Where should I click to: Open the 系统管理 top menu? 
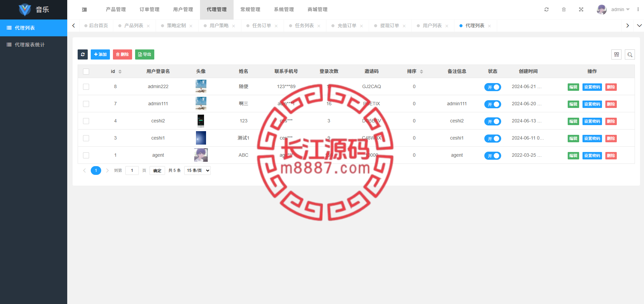[284, 9]
